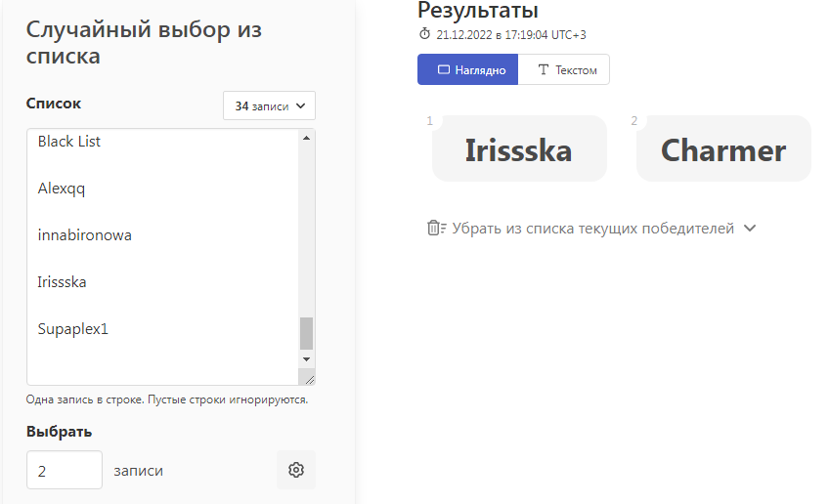Open the 34 записи dropdown
Screen dimensions: 830x504
[x=269, y=105]
